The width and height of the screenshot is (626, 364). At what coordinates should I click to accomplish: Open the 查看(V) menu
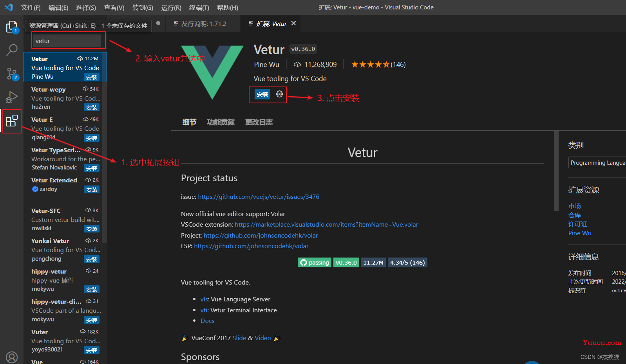click(114, 7)
